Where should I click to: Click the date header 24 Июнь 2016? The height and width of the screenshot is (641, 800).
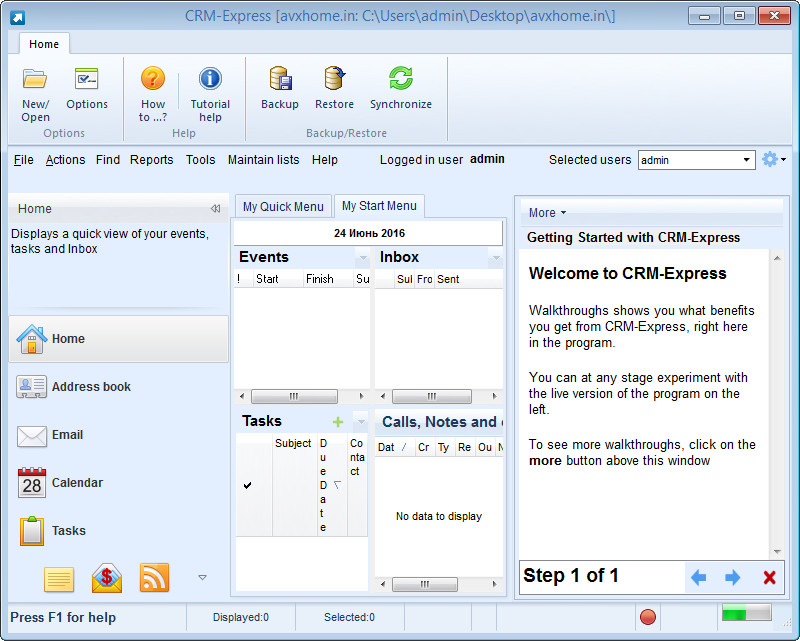point(368,233)
